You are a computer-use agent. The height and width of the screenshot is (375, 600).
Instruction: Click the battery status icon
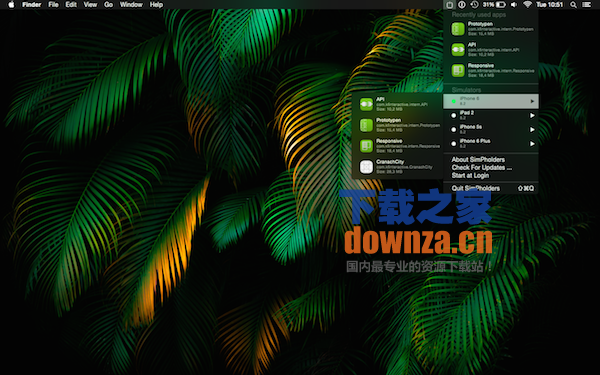point(501,5)
